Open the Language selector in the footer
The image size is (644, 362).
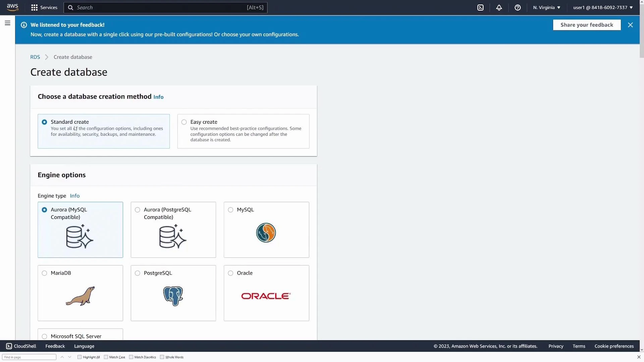tap(84, 346)
